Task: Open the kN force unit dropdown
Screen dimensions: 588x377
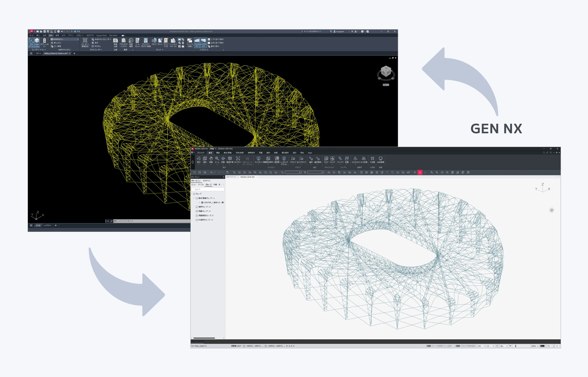Action: [482, 346]
